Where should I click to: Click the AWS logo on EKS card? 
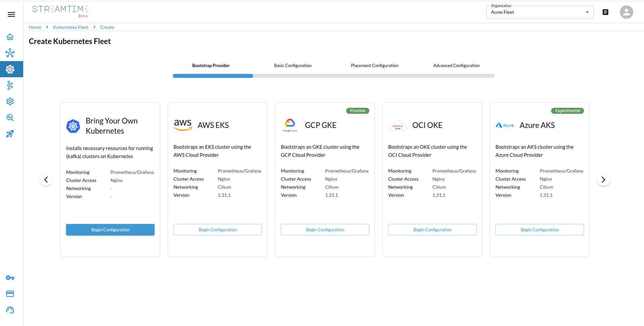[x=183, y=125]
